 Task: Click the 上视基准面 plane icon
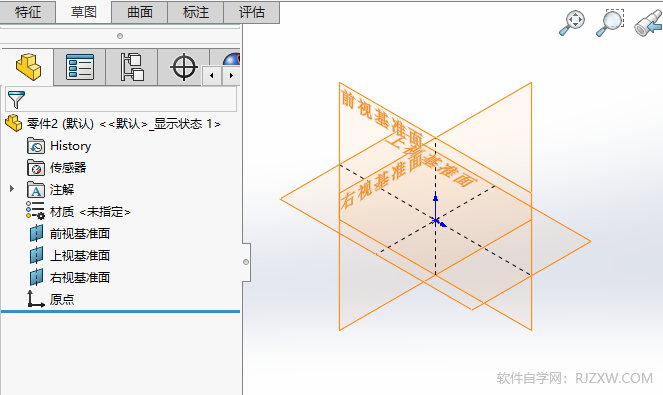(x=37, y=255)
